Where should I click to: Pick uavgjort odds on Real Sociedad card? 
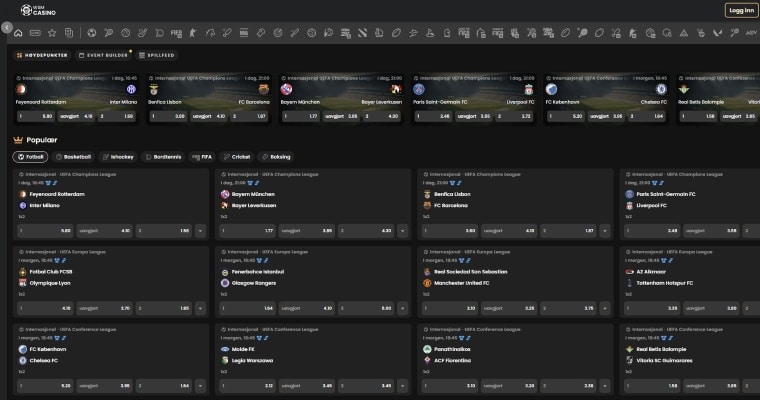click(x=509, y=308)
